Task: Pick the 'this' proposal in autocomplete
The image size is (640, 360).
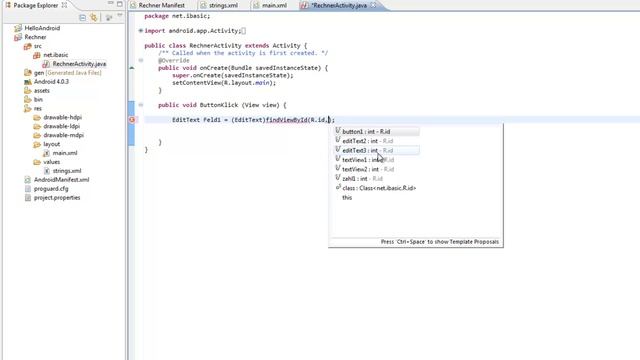Action: [347, 198]
